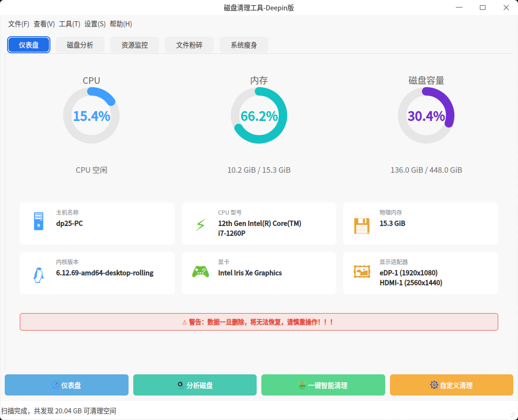Click the resize grip in bottom corner

point(512,414)
